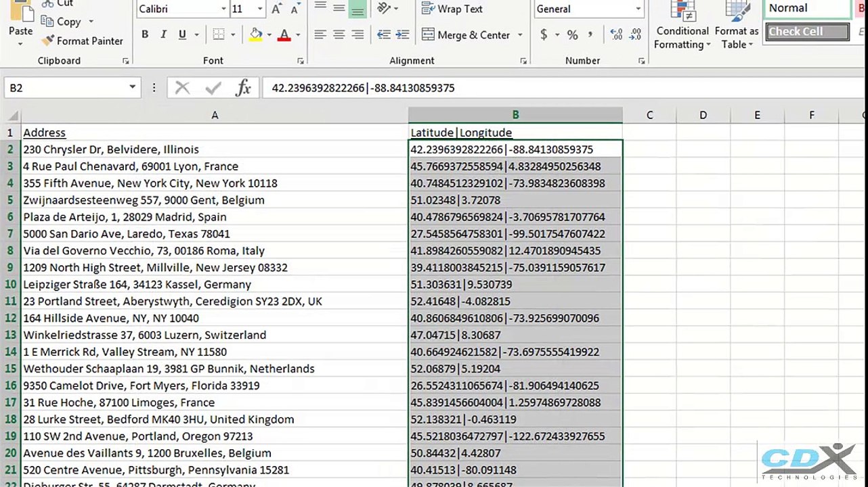Apply the Normal cell style
868x487 pixels.
point(808,9)
